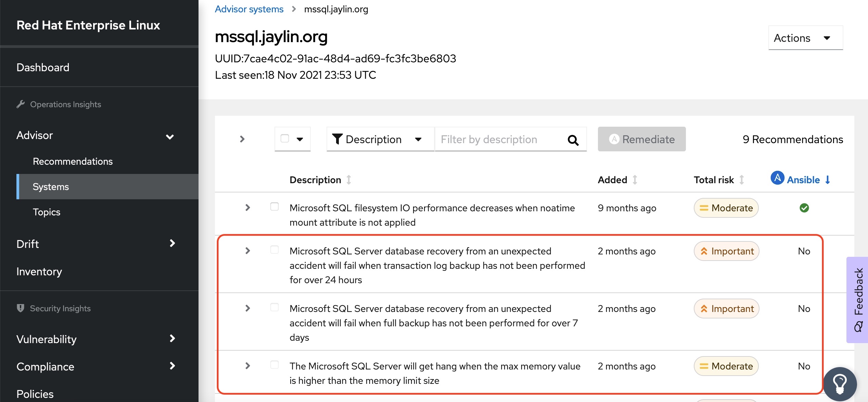Screen dimensions: 868x402
Task: Click the search magnifier icon
Action: tap(573, 140)
